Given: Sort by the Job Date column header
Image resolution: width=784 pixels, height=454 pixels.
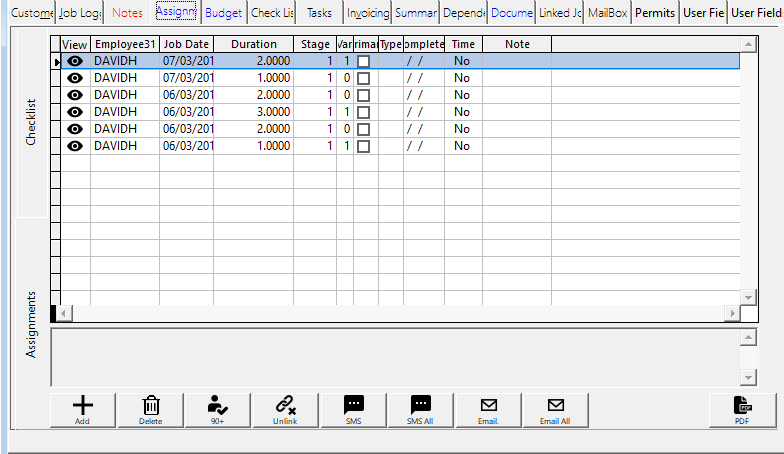Looking at the screenshot, I should [x=186, y=45].
